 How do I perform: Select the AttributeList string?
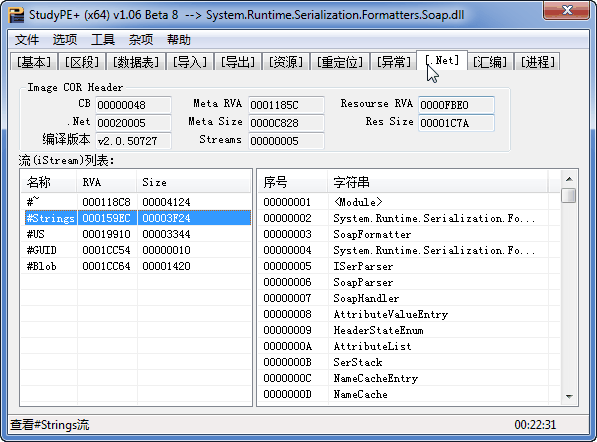click(409, 346)
